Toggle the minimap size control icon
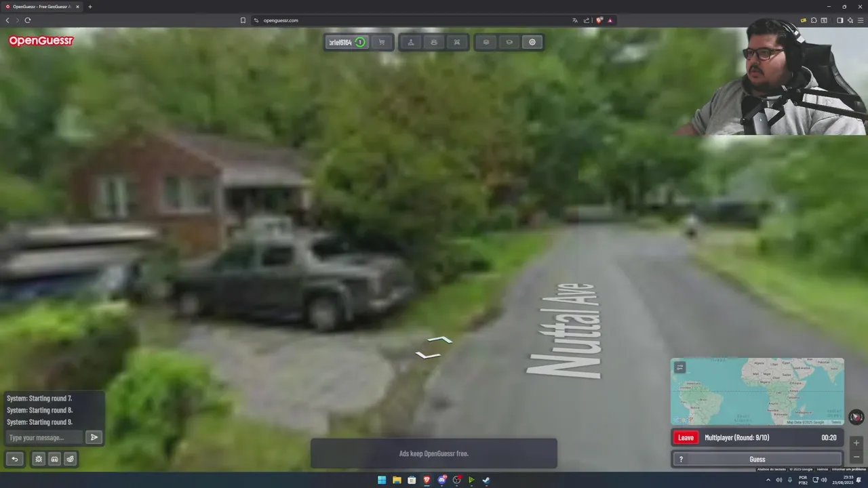 (x=679, y=367)
